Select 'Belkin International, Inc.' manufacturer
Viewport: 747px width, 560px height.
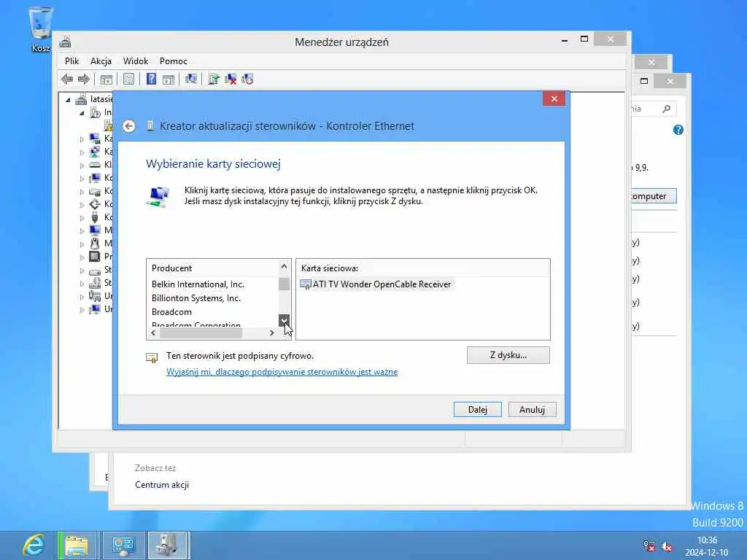[198, 284]
